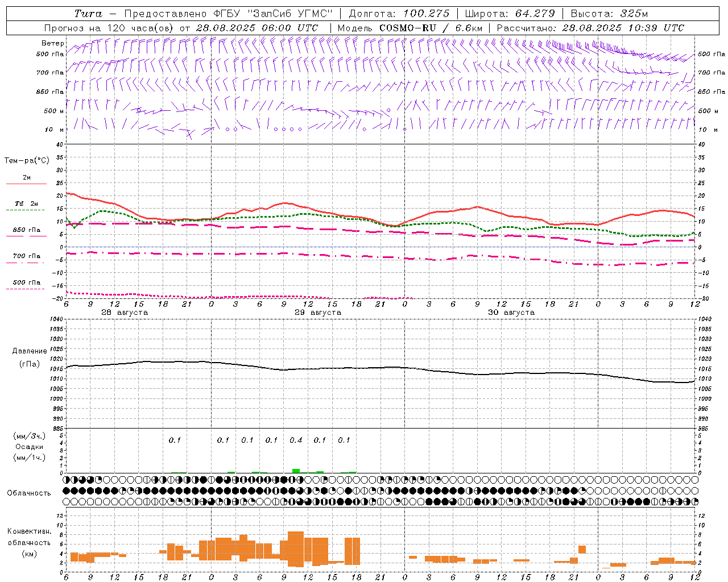Click the "0.4" precipitation amount value
728x582 pixels.
[x=296, y=440]
